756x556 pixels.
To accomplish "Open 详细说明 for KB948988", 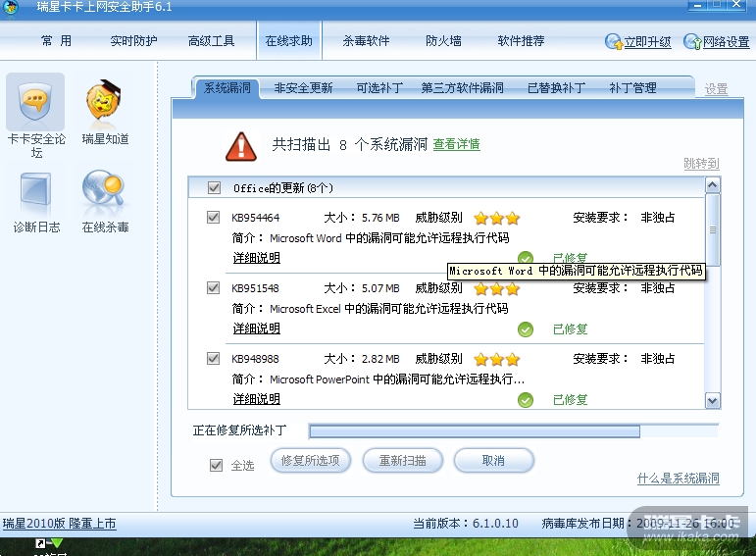I will coord(257,399).
